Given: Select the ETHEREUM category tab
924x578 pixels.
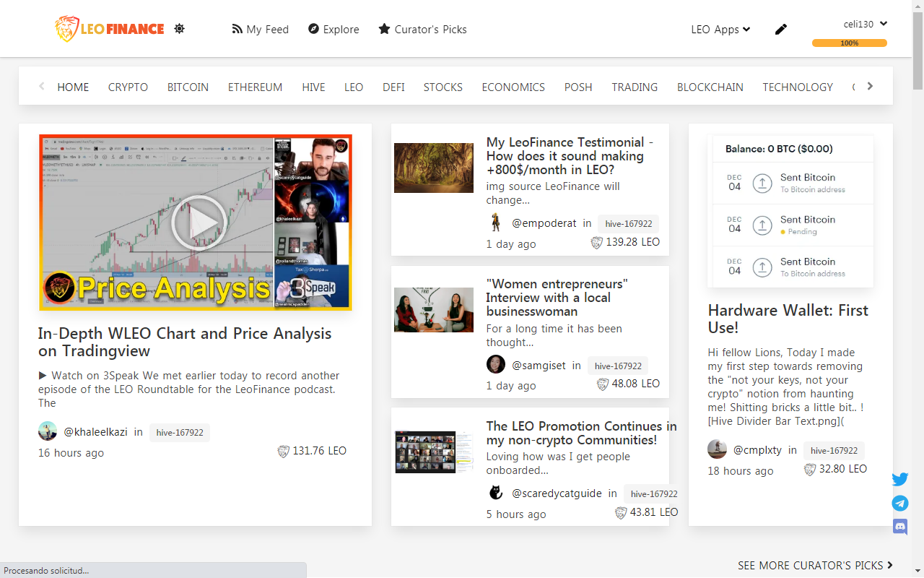Looking at the screenshot, I should pyautogui.click(x=255, y=87).
